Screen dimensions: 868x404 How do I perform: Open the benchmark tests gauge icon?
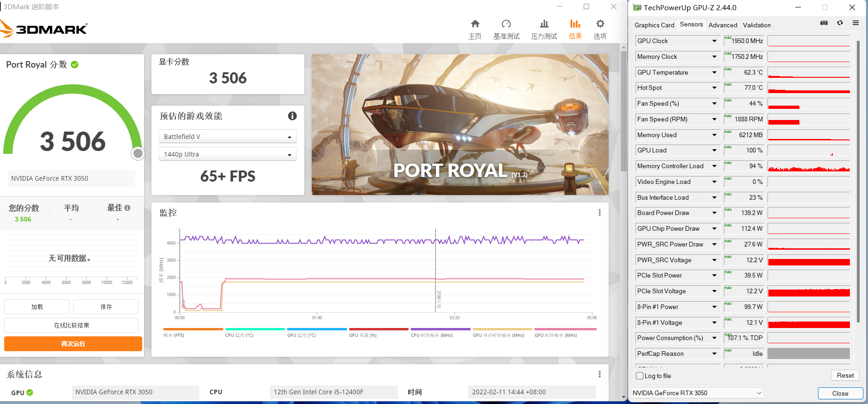[x=506, y=24]
